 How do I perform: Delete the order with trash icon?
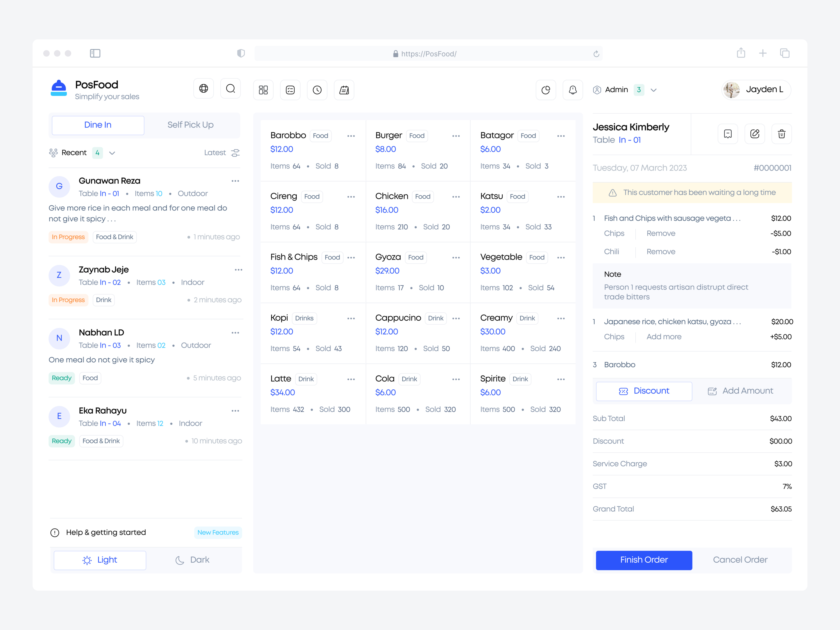pos(782,134)
